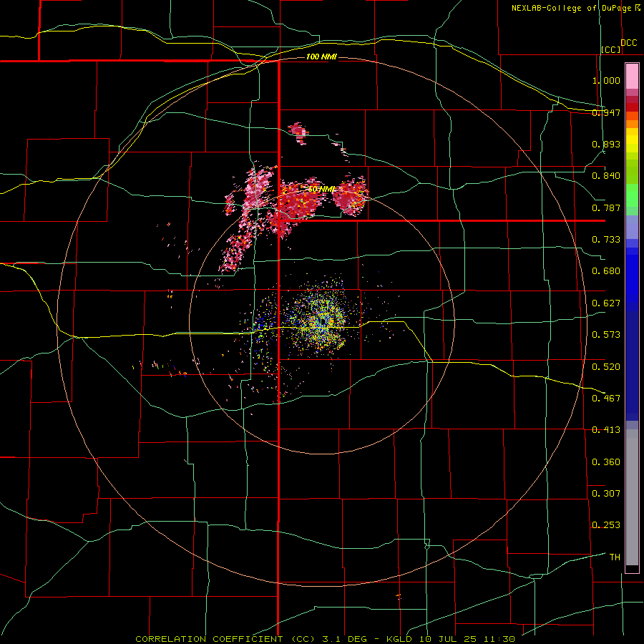Select the 0.627 scale value
This screenshot has height=644, width=644.
[x=606, y=303]
